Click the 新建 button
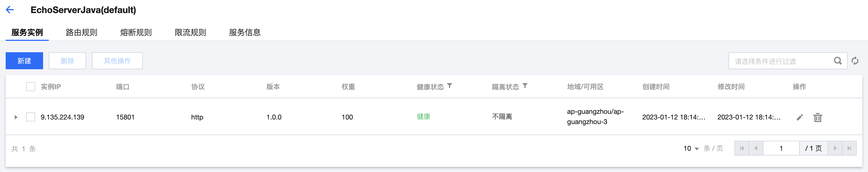The image size is (868, 172). click(24, 61)
